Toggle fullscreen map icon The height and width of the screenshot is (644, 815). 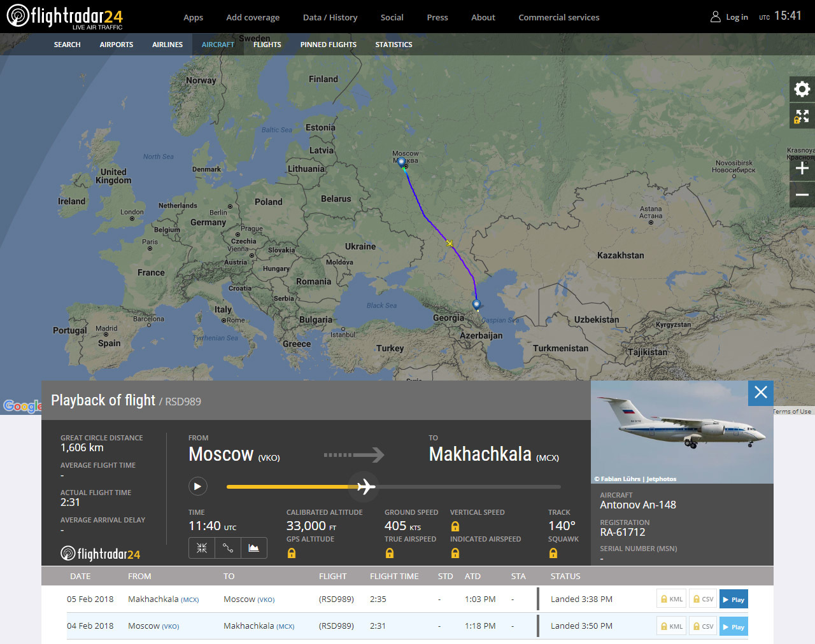click(x=802, y=116)
